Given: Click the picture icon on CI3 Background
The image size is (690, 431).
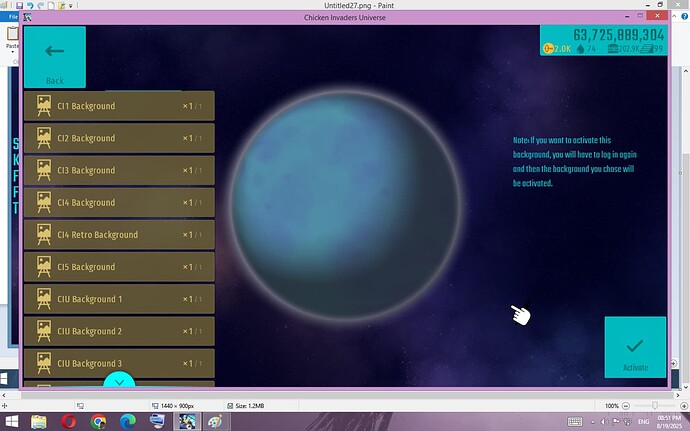Looking at the screenshot, I should [x=44, y=170].
